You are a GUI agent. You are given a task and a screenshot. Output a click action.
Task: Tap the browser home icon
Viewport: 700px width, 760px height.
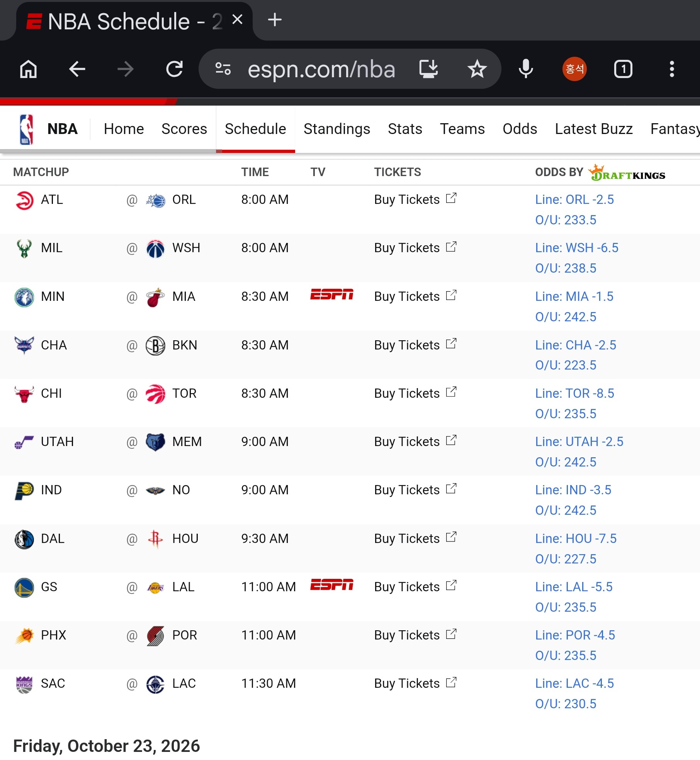29,70
